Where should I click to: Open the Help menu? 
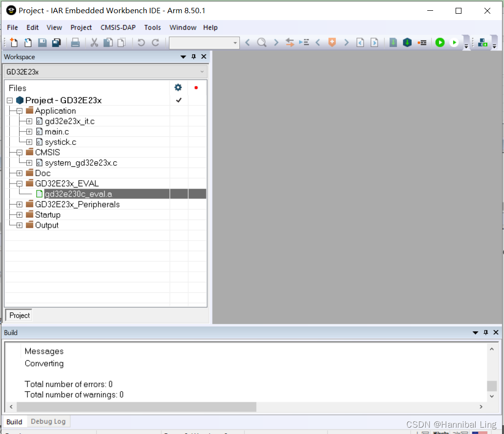coord(210,27)
